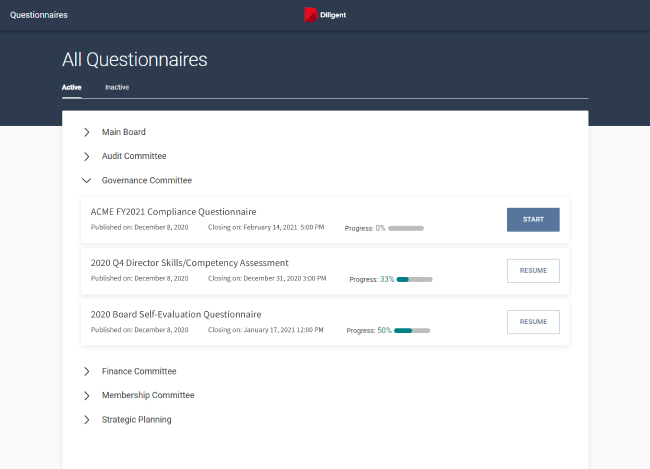Viewport: 650px width, 469px height.
Task: Click the published date of Board Self-Evaluation
Action: click(x=139, y=330)
